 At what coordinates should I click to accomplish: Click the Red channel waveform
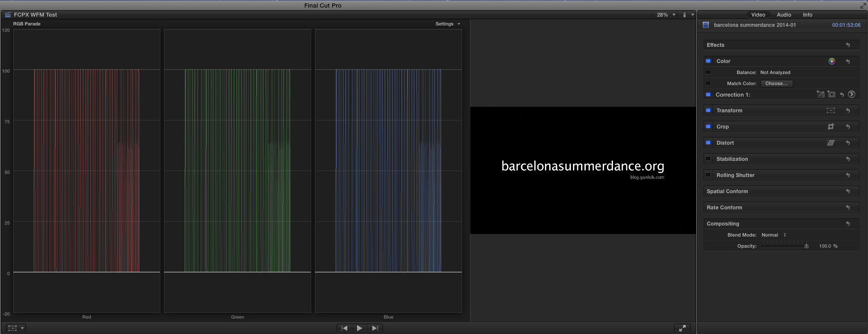[x=87, y=171]
